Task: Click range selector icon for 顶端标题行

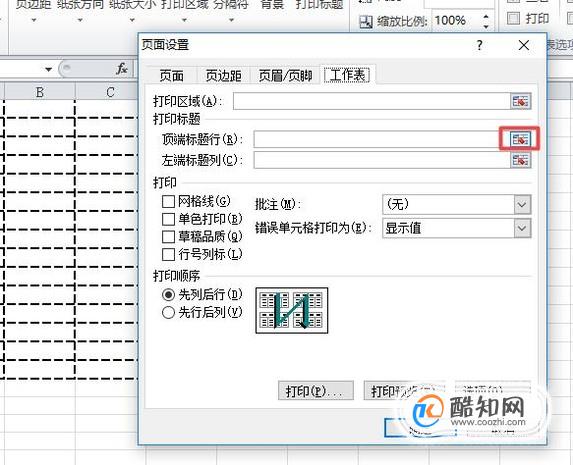Action: 520,139
